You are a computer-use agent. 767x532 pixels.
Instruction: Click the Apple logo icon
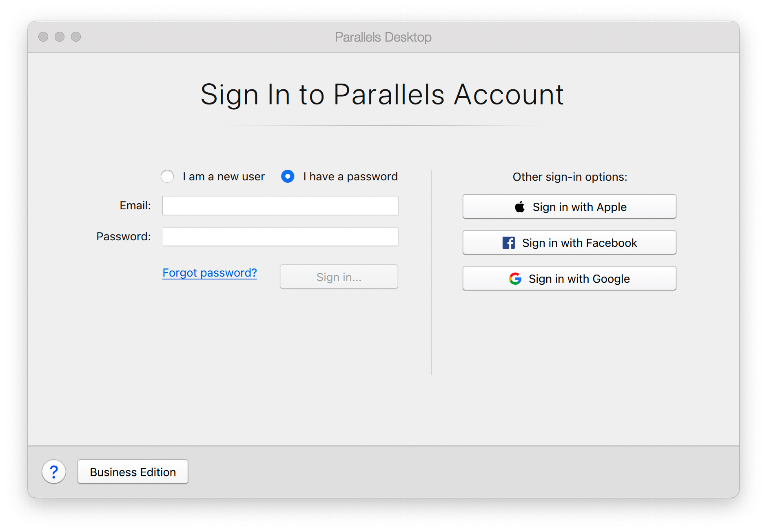[x=519, y=207]
